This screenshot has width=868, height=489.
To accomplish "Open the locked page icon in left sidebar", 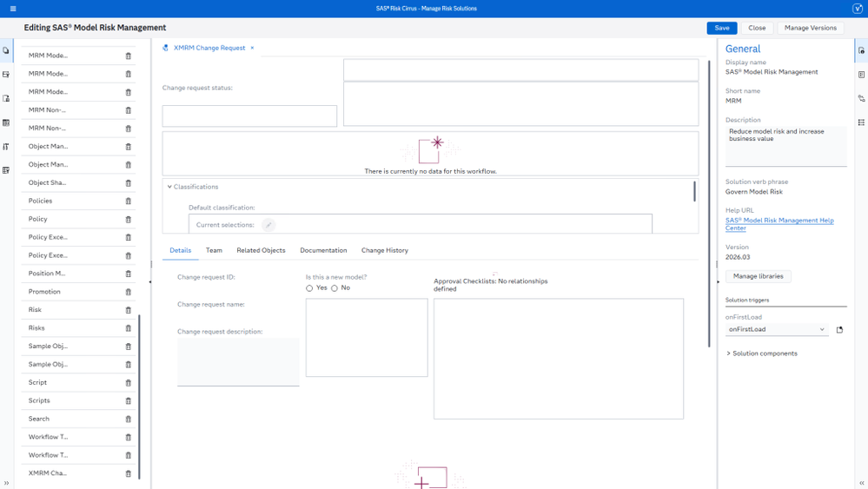I will (6, 98).
